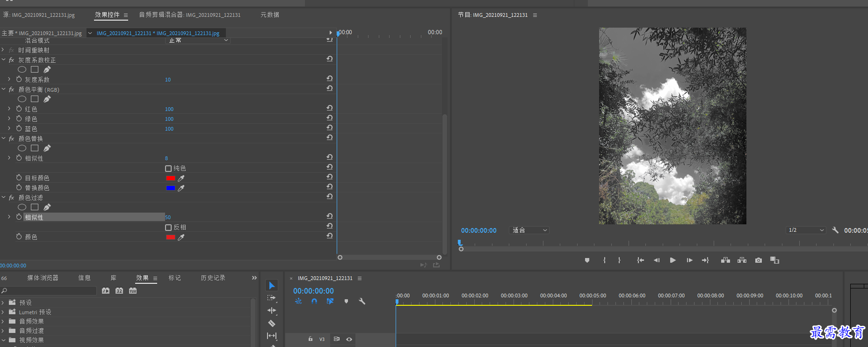Pick 目标颜色 with eyedropper

tap(181, 178)
